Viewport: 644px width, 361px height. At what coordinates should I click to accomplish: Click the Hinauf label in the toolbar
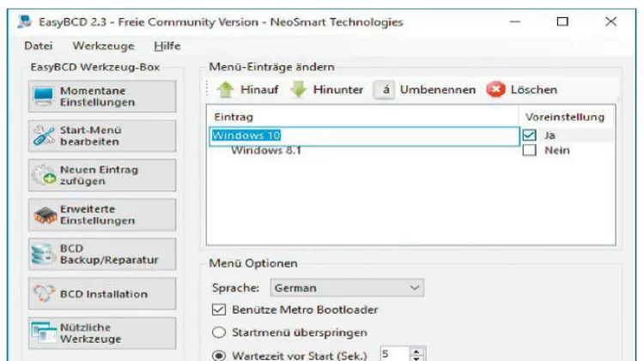pyautogui.click(x=259, y=89)
